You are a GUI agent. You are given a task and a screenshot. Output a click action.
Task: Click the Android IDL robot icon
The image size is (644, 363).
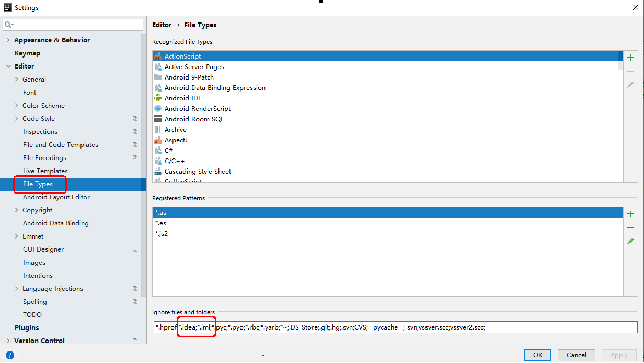[158, 98]
